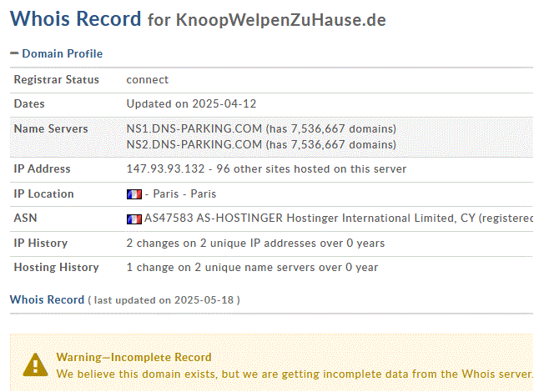The width and height of the screenshot is (534, 392).
Task: Click the KnoopWelpenZuHause.de title text
Action: [x=281, y=20]
